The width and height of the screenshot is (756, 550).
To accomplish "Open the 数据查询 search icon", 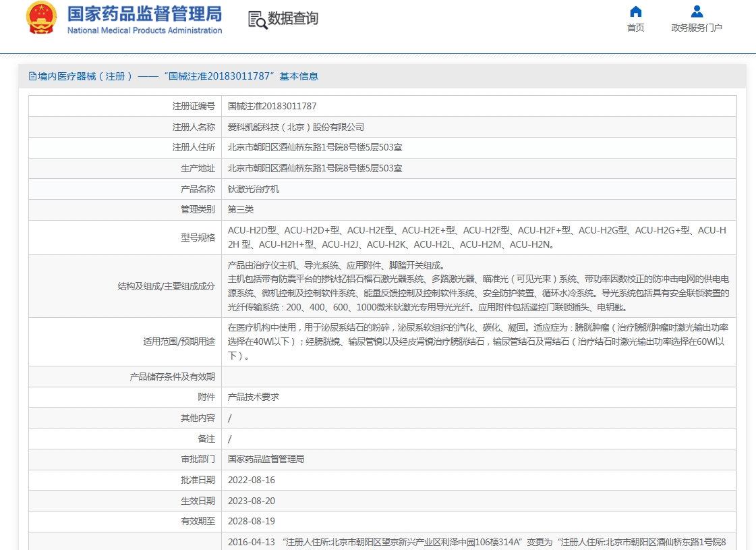I will [x=258, y=20].
